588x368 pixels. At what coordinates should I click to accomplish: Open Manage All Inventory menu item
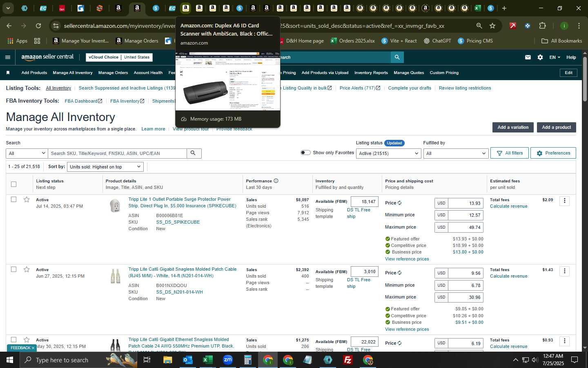[73, 73]
